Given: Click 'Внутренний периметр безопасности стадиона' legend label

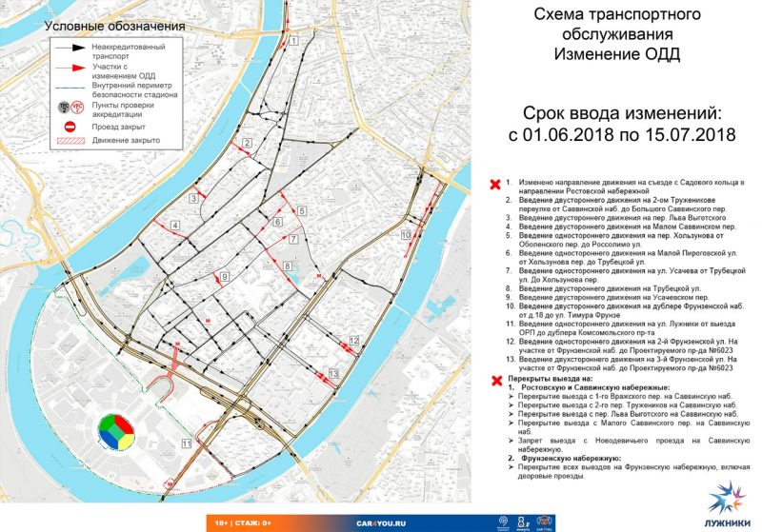Looking at the screenshot, I should pos(134,90).
